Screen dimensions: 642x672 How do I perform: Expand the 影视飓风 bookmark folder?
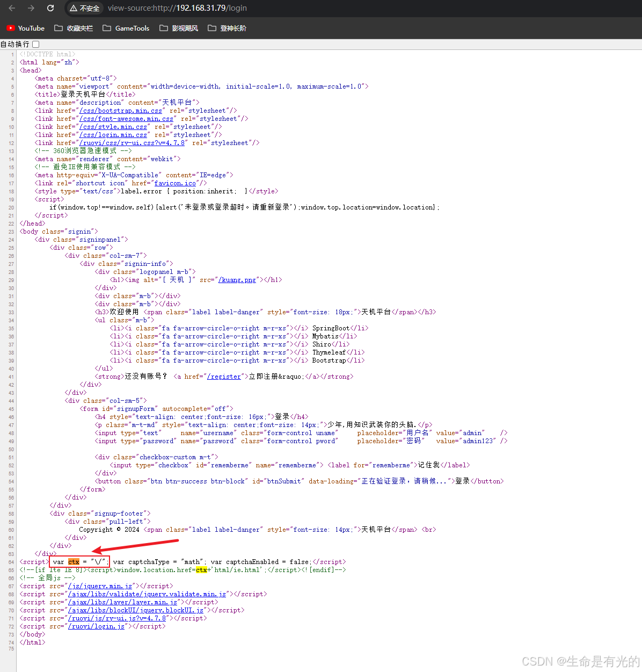(x=179, y=28)
